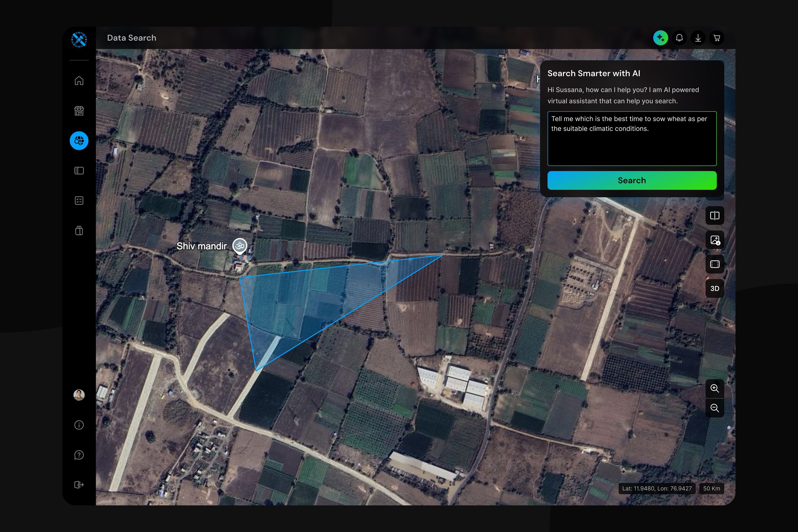Screen dimensions: 798x532
Task: Toggle the split compare view button
Action: [x=714, y=216]
